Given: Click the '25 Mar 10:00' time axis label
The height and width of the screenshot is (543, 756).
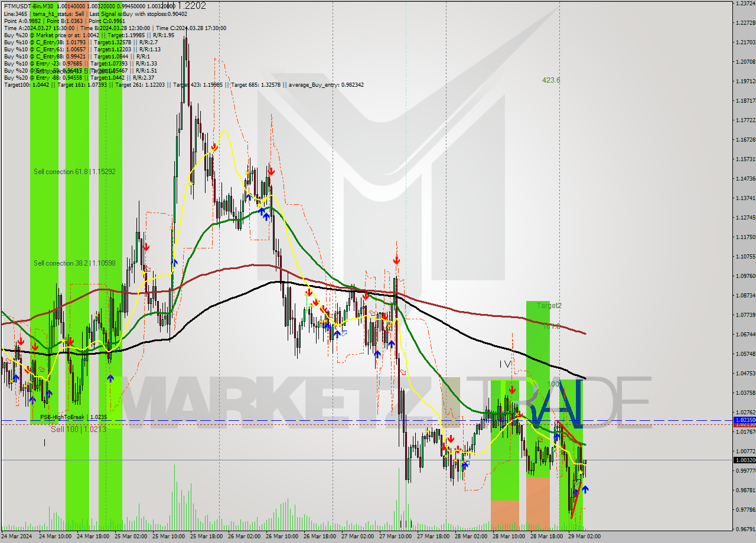Looking at the screenshot, I should pyautogui.click(x=168, y=537).
